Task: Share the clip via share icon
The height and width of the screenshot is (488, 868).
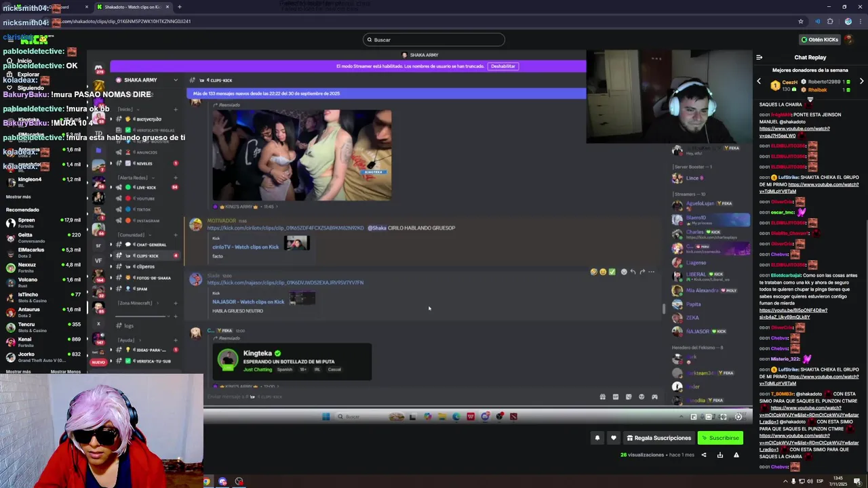Action: tap(703, 455)
